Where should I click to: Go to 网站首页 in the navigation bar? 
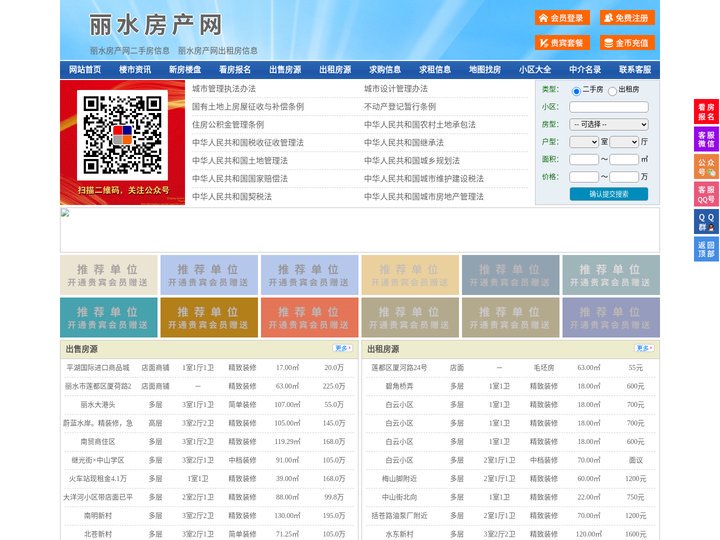(85, 70)
